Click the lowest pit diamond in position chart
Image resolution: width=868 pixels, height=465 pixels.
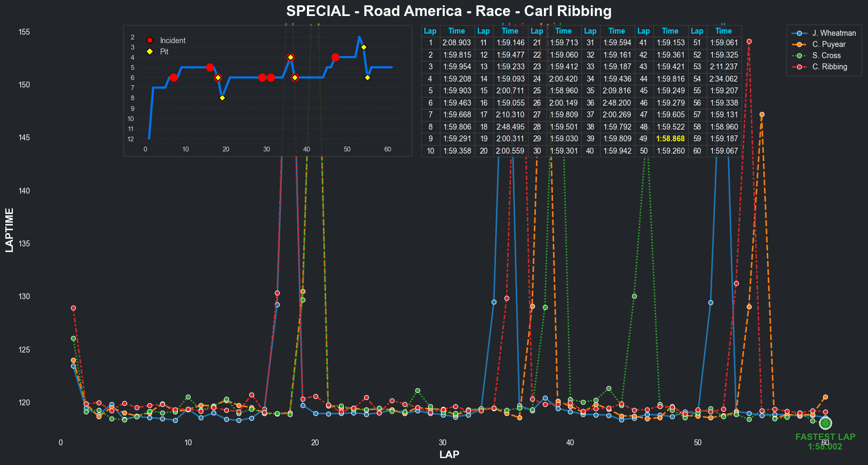click(x=222, y=98)
